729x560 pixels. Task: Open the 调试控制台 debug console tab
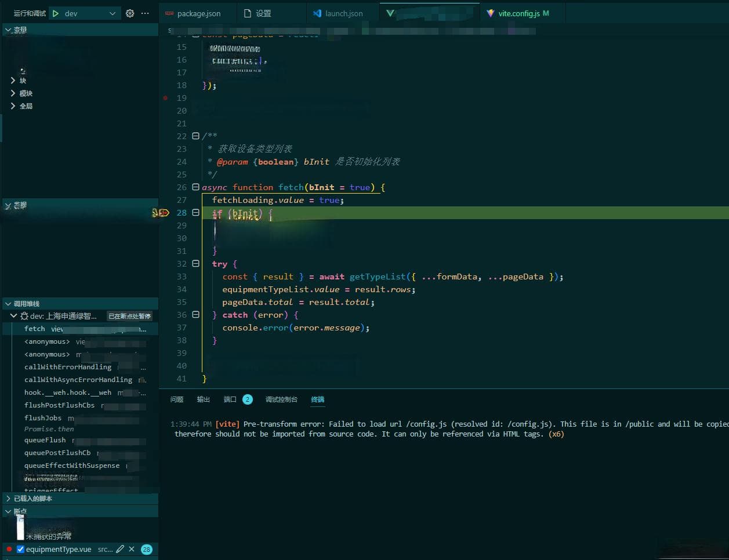click(x=281, y=399)
